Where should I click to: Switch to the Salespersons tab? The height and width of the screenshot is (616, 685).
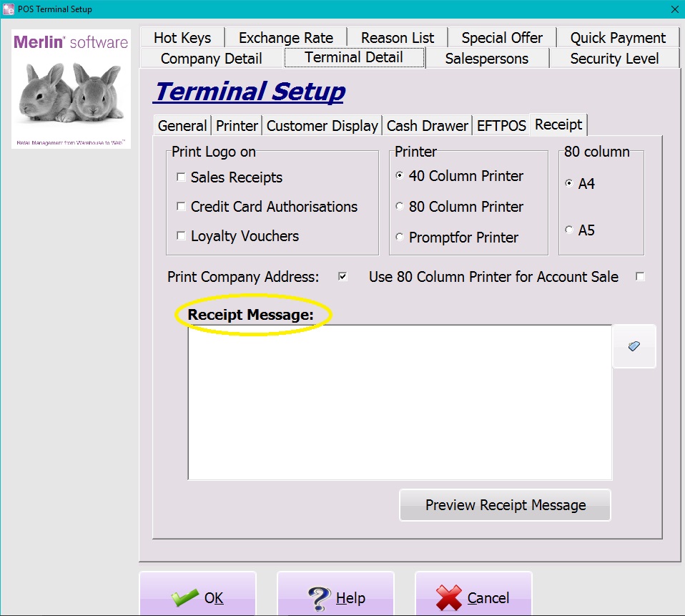coord(487,58)
